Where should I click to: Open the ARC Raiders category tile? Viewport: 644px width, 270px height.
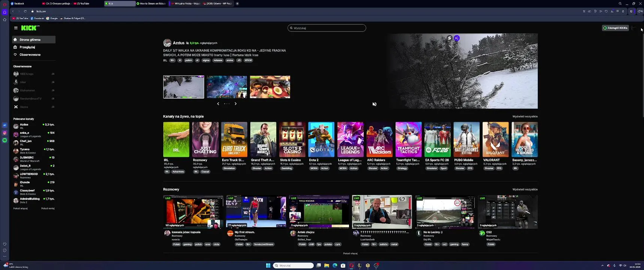tap(379, 139)
